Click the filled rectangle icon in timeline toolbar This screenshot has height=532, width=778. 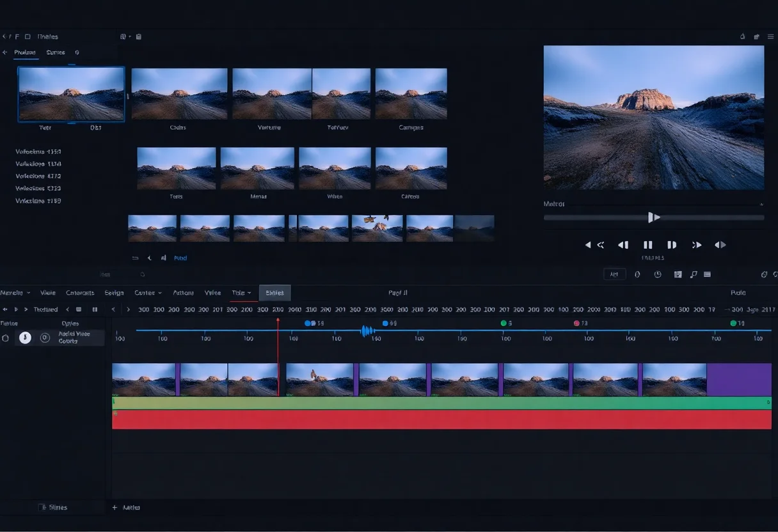click(79, 309)
